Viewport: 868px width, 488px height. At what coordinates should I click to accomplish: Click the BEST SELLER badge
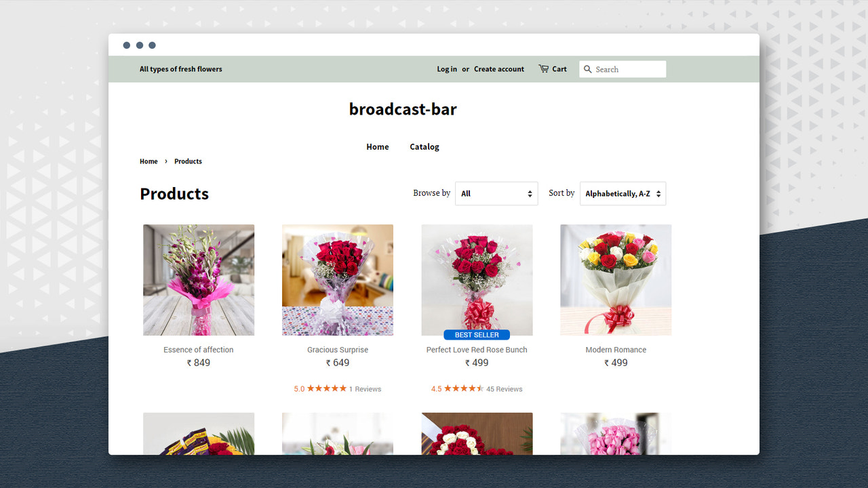477,334
